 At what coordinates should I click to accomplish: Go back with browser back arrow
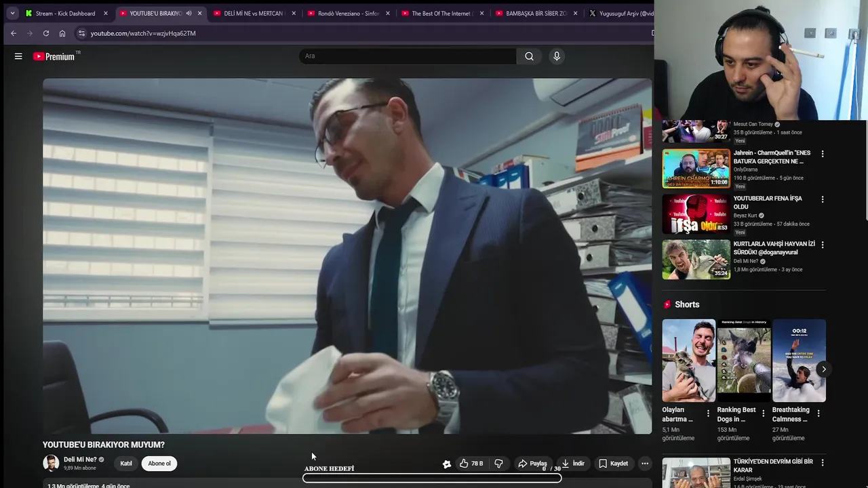tap(13, 33)
